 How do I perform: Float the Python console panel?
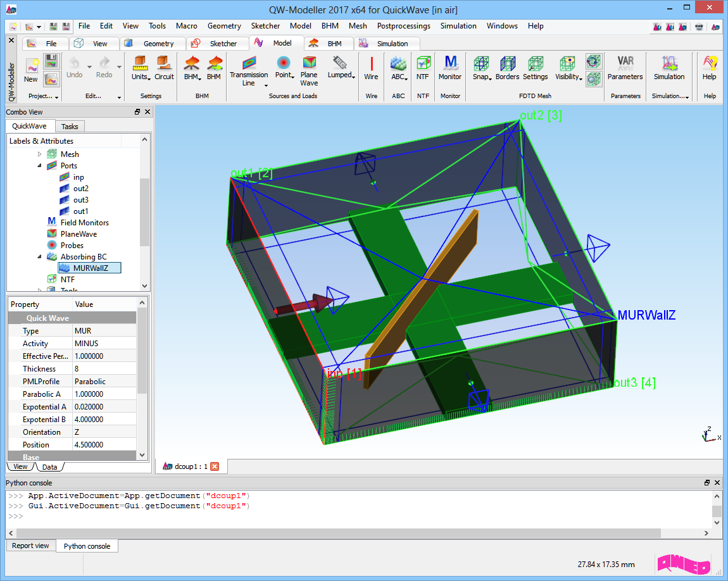[x=706, y=483]
